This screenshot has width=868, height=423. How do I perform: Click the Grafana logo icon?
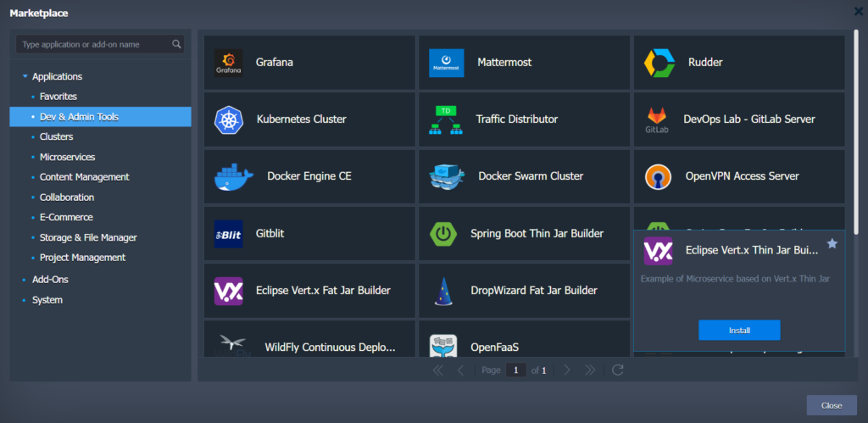[x=228, y=63]
